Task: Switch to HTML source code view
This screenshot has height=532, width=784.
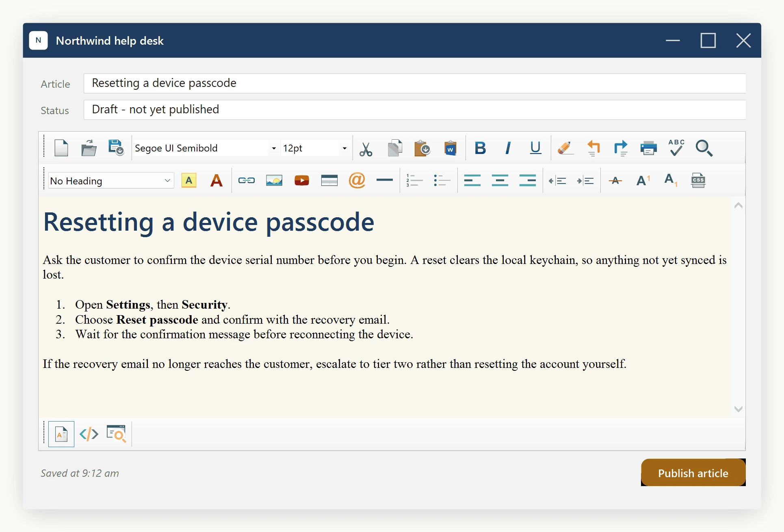Action: point(89,434)
